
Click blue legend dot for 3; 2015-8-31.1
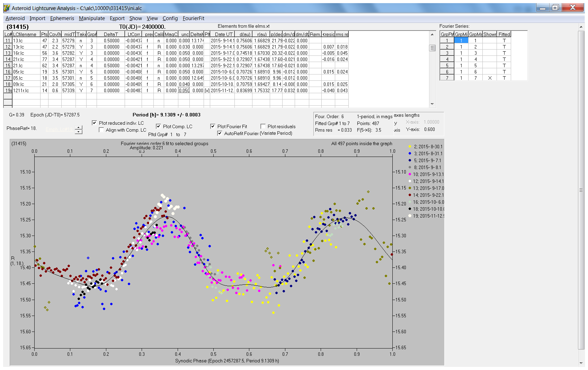(x=410, y=153)
